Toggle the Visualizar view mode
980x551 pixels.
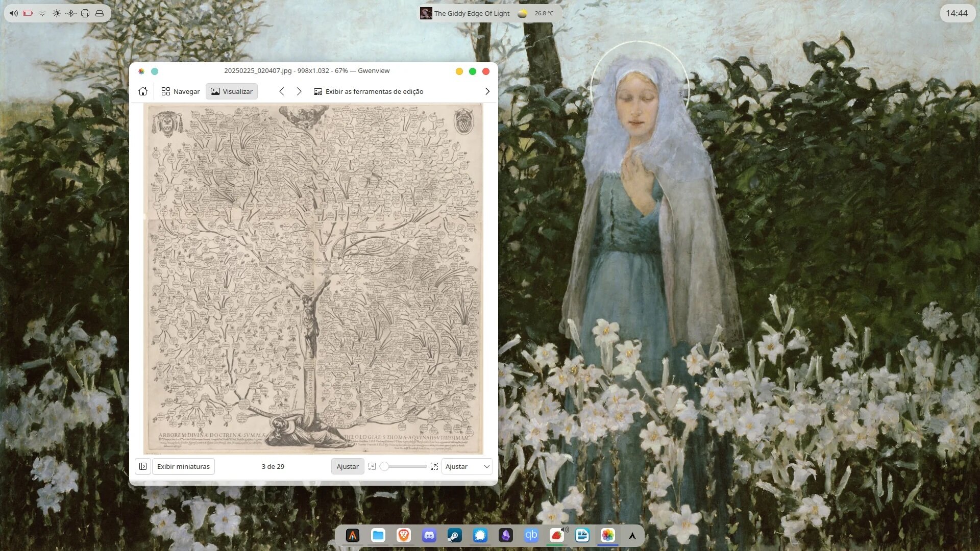[x=232, y=91]
